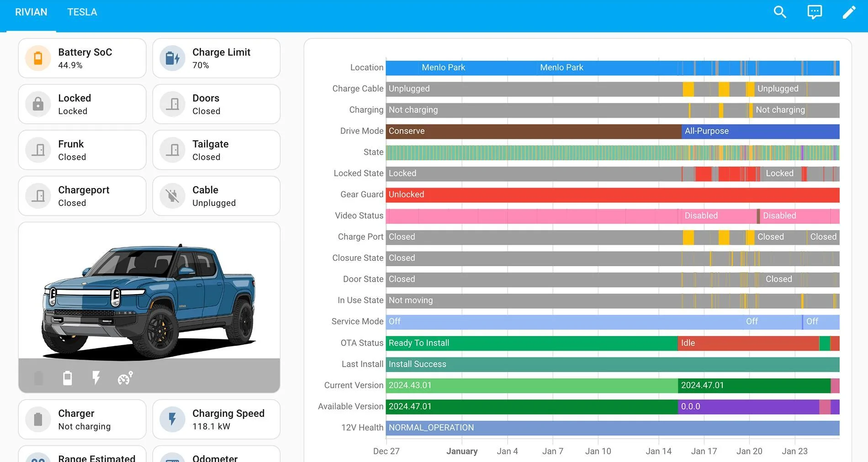Click the Gear Guard row label

[x=362, y=194]
